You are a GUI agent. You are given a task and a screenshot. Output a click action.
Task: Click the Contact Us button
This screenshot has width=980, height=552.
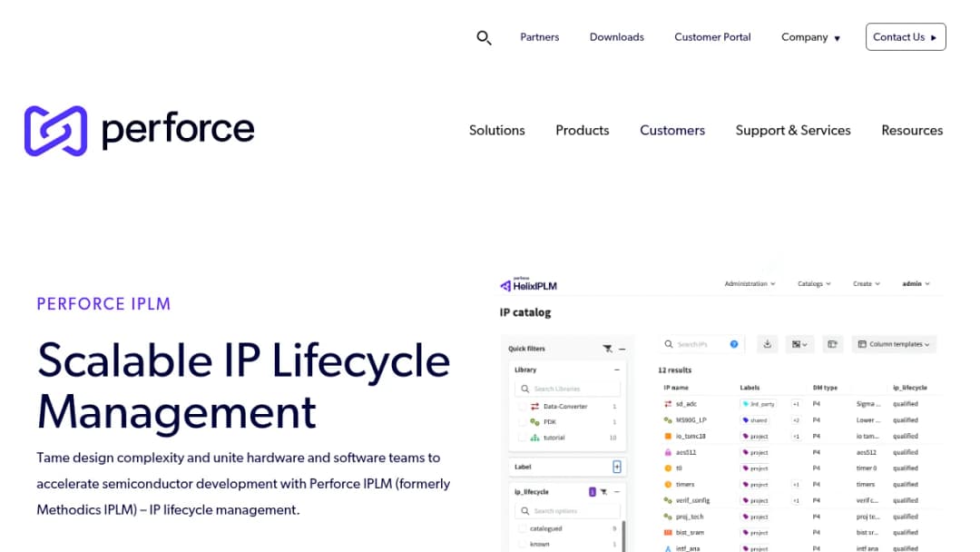click(x=906, y=37)
